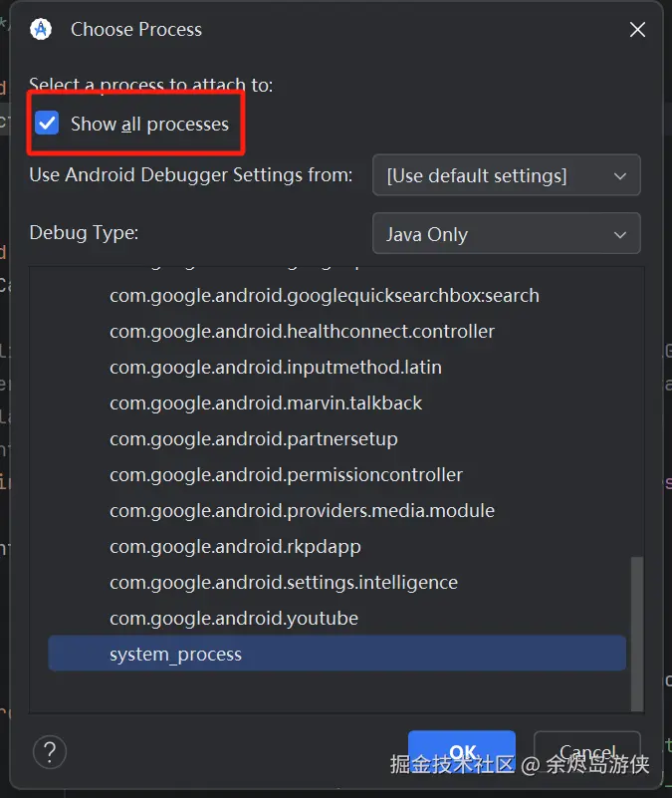672x798 pixels.
Task: Close the Choose Process dialog
Action: pos(637,30)
